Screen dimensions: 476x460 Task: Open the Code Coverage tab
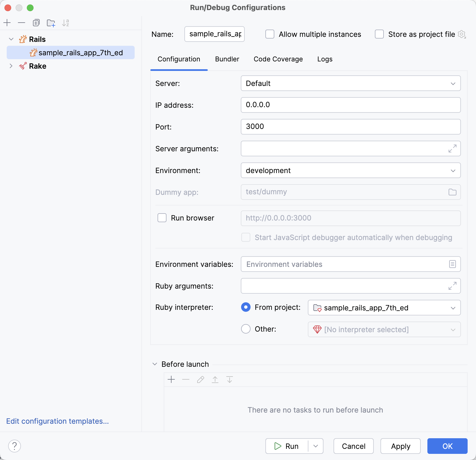pos(278,59)
